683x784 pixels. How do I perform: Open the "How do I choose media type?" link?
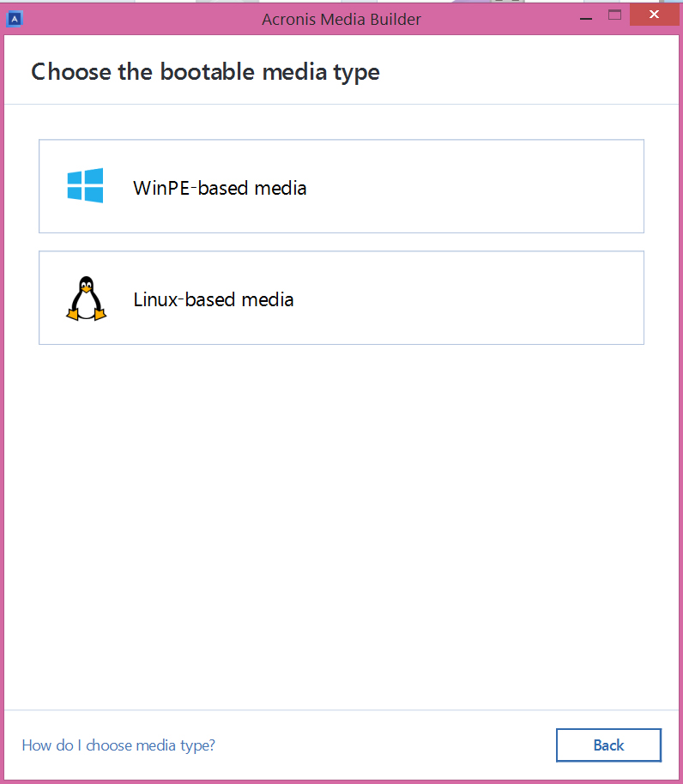118,745
